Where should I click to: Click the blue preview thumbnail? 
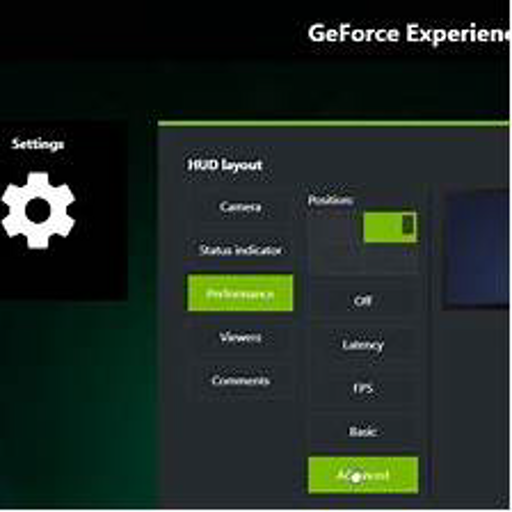[x=477, y=249]
